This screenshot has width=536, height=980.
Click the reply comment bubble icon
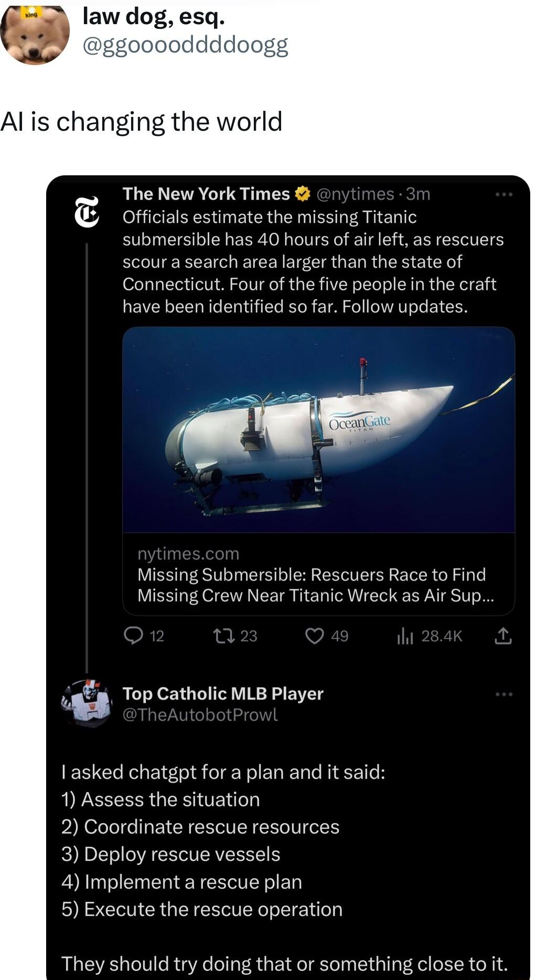(x=133, y=636)
